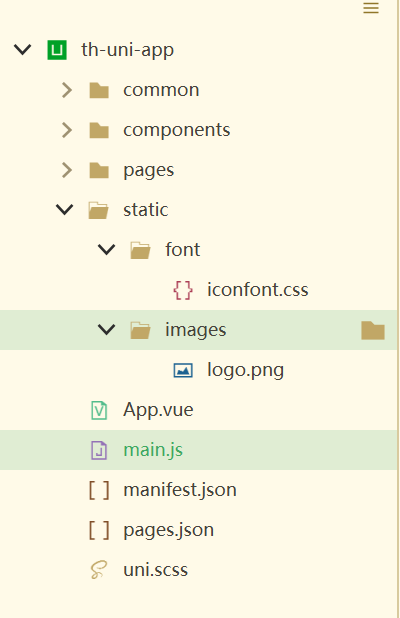Click the logo.png image file icon
The image size is (400, 618).
pyautogui.click(x=183, y=370)
